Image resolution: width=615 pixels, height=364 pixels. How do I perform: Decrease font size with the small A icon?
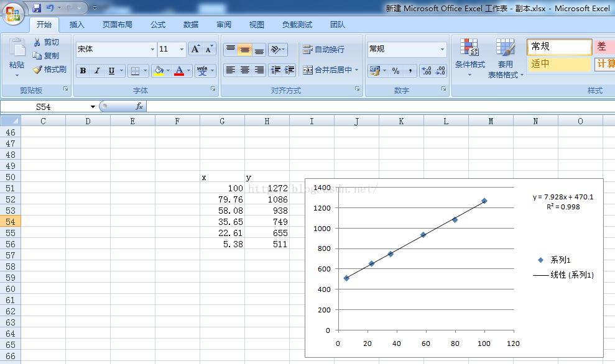209,49
